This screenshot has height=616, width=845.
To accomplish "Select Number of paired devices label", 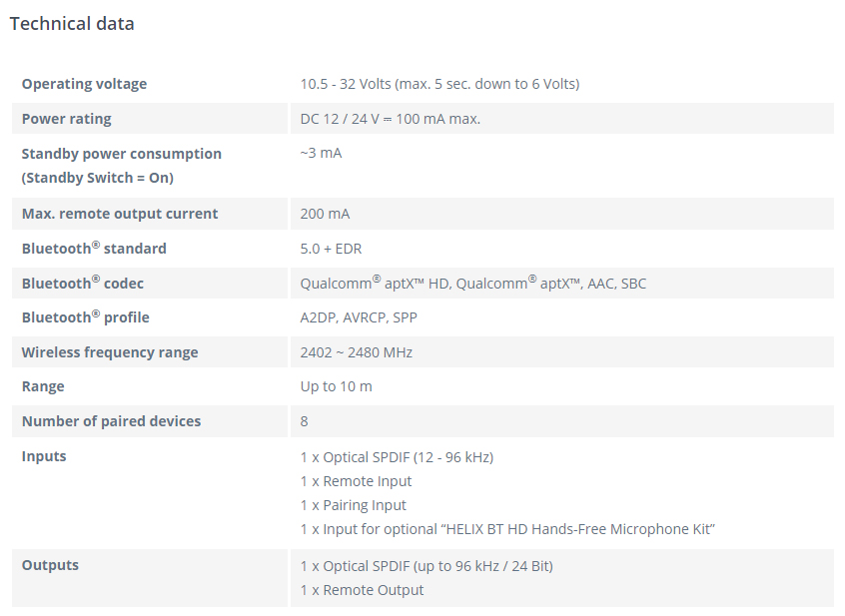I will coord(111,421).
